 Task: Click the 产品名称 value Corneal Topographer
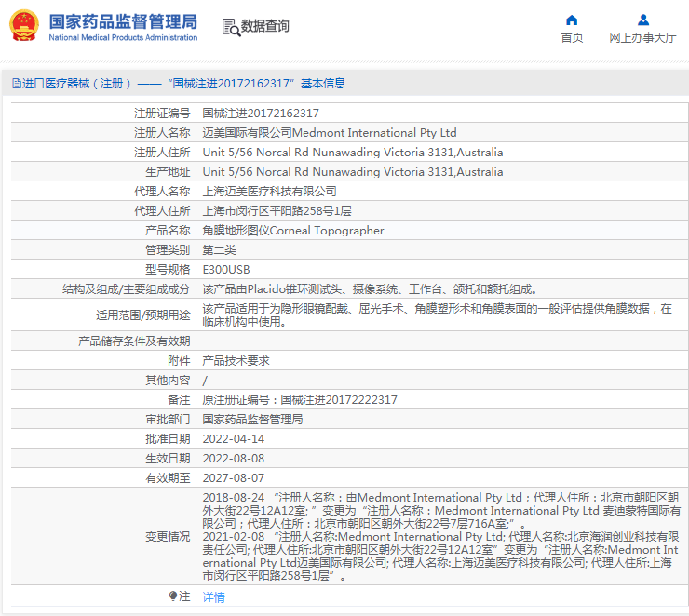[293, 230]
